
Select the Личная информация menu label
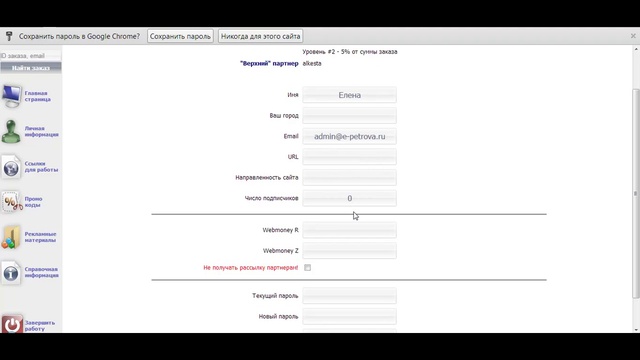(x=41, y=131)
